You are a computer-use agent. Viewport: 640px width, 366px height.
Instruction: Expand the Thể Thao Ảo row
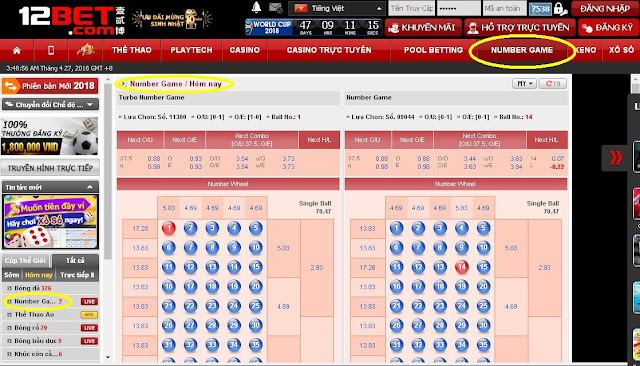pos(50,315)
